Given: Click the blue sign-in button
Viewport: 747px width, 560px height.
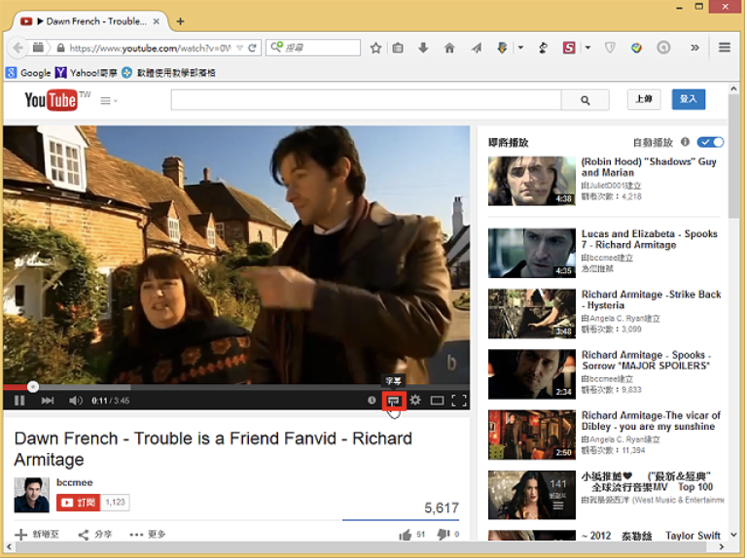Looking at the screenshot, I should click(689, 99).
